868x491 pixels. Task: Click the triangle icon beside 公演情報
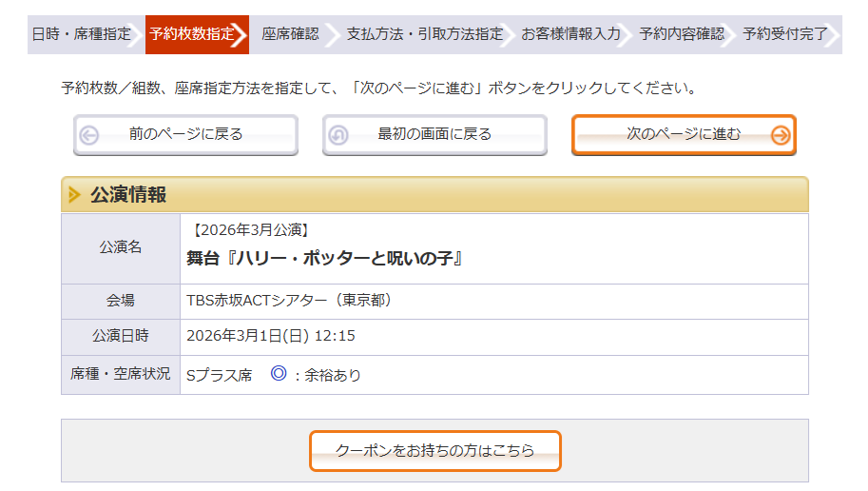point(75,195)
